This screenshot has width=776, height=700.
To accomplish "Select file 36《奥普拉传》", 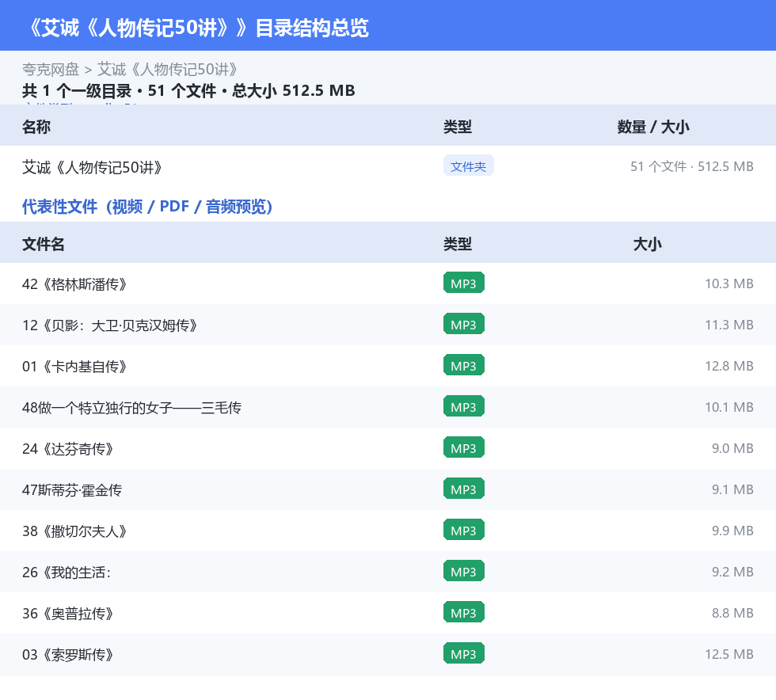I will (68, 613).
